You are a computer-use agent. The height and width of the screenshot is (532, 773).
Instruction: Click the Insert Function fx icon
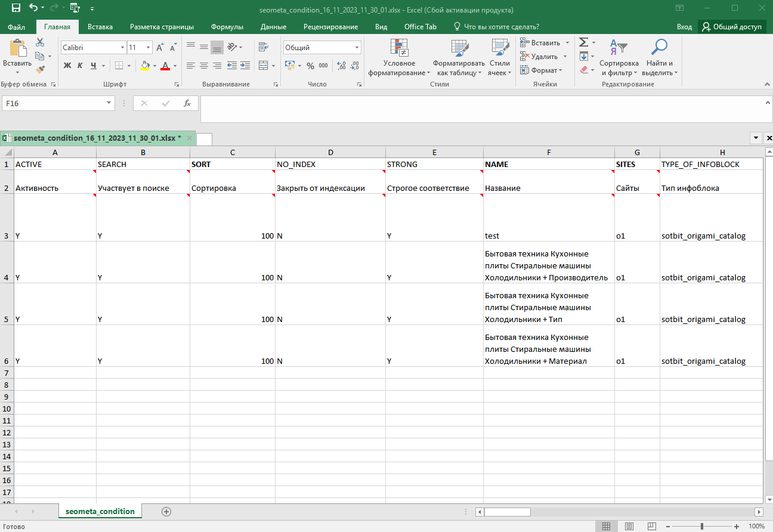[187, 103]
